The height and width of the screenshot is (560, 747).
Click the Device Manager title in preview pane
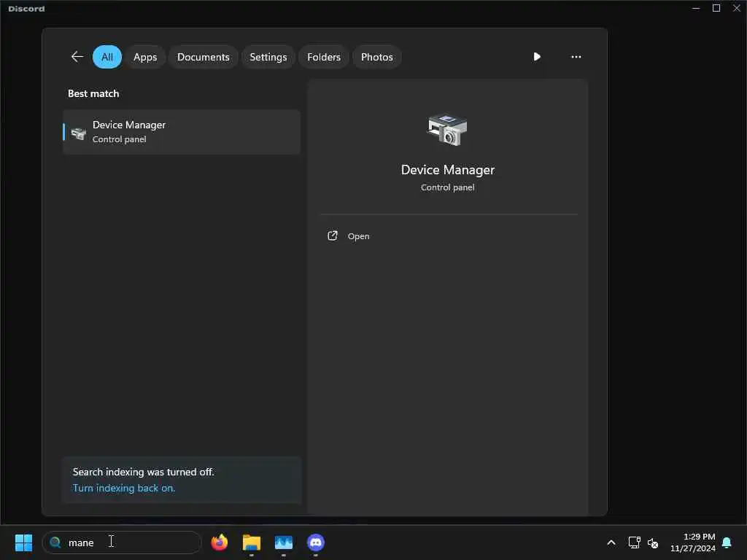coord(448,170)
